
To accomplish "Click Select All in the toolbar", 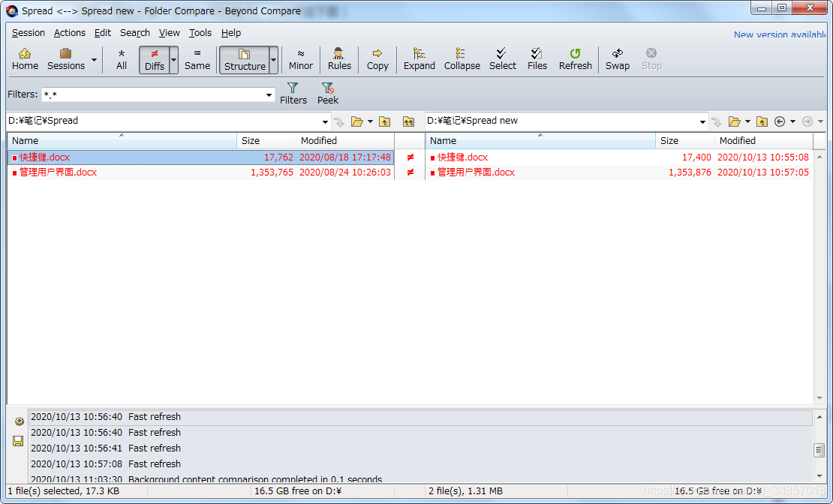I will coord(503,59).
